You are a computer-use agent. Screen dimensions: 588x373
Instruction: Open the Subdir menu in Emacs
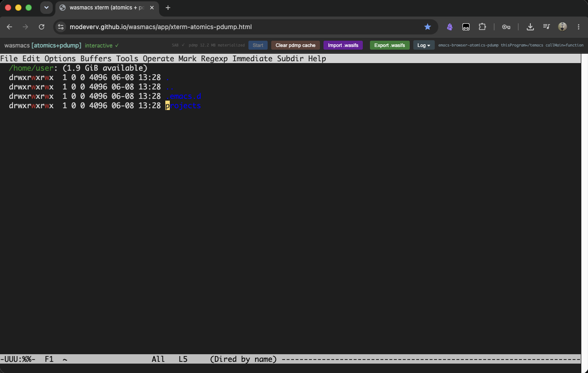point(290,59)
